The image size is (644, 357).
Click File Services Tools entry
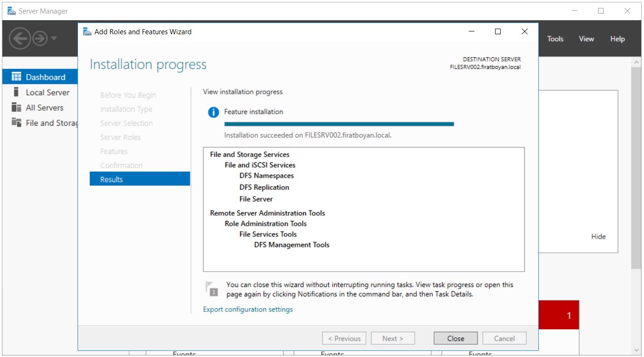pos(268,234)
